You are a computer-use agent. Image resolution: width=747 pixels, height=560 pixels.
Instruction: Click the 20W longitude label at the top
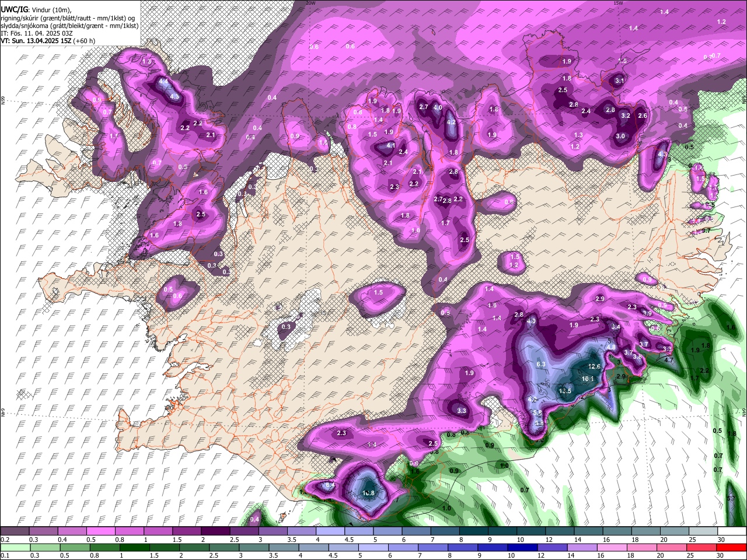click(310, 3)
